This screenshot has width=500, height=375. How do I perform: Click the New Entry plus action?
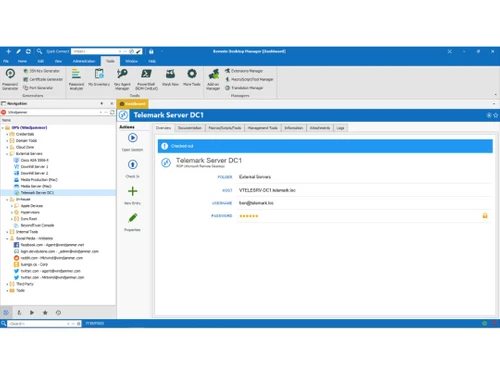click(132, 196)
